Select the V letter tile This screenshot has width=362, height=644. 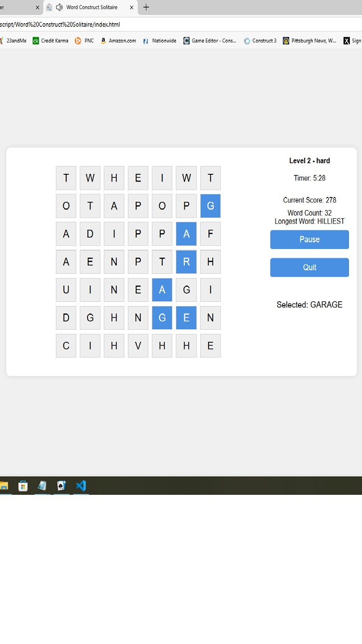138,346
